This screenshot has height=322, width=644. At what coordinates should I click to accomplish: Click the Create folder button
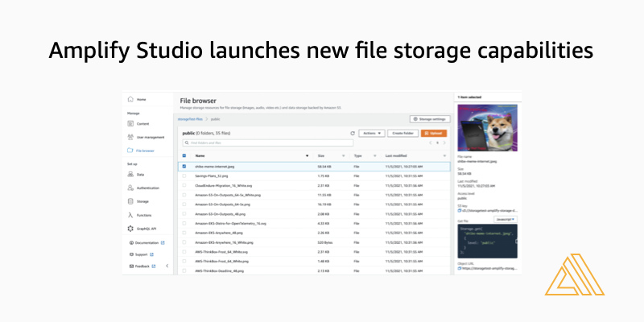click(x=403, y=134)
